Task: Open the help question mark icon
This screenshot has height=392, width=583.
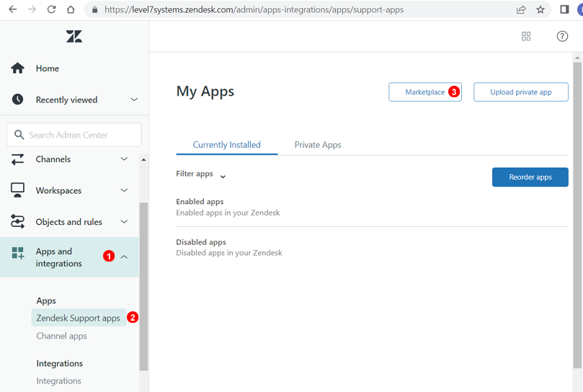Action: point(562,36)
